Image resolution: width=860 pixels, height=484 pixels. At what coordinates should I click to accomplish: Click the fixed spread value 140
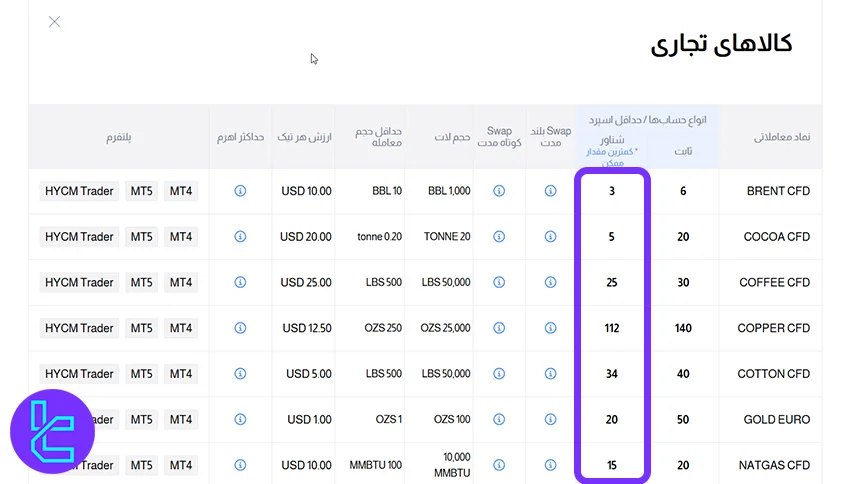pyautogui.click(x=683, y=328)
